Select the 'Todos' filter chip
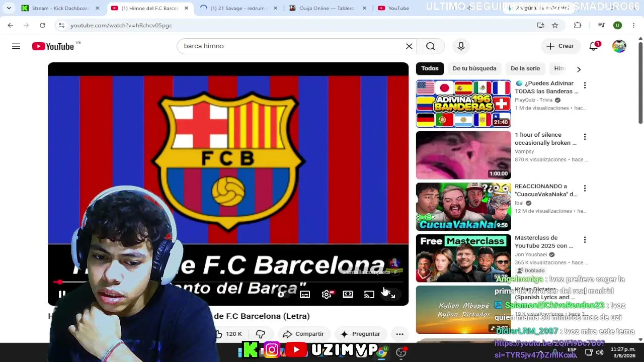 [430, 68]
